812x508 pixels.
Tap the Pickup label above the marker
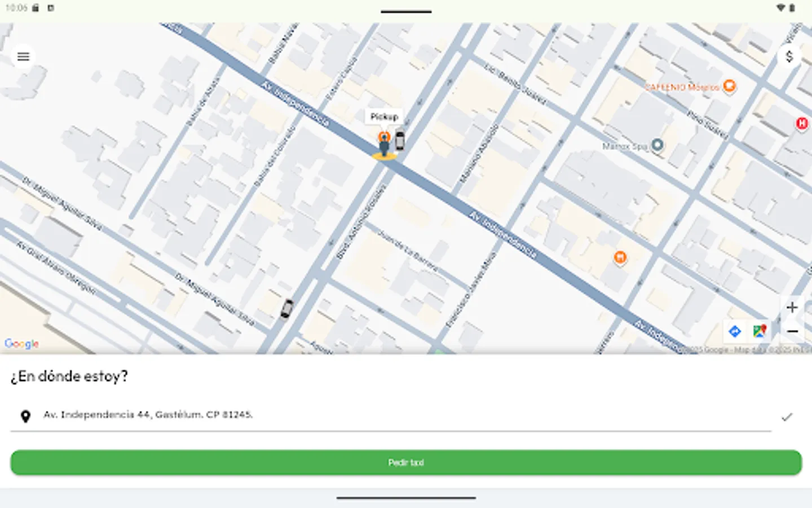tap(385, 117)
